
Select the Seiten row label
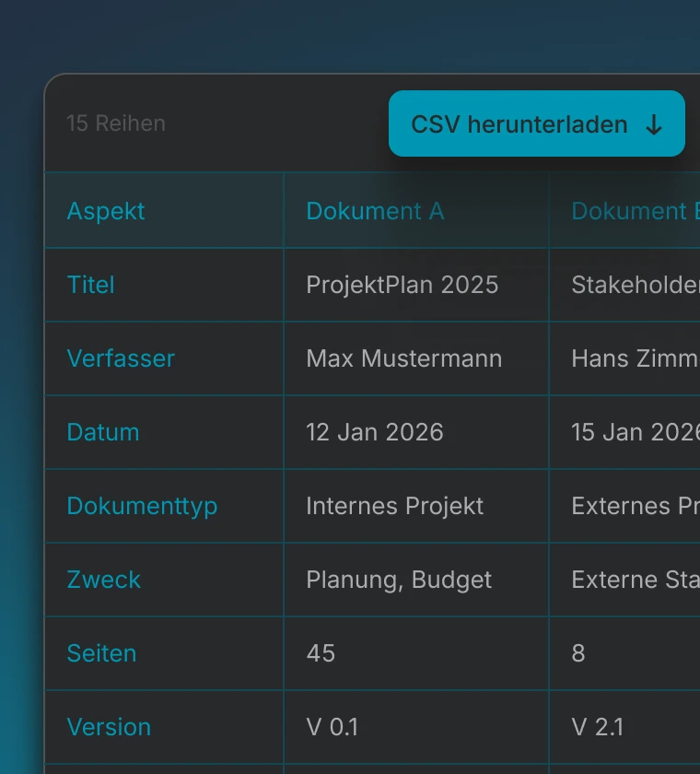pos(101,653)
